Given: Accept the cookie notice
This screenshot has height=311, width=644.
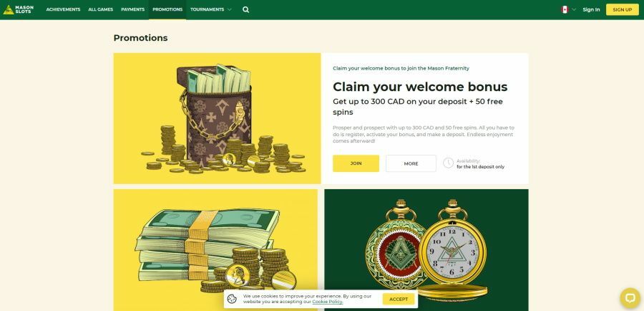Looking at the screenshot, I should click(399, 299).
